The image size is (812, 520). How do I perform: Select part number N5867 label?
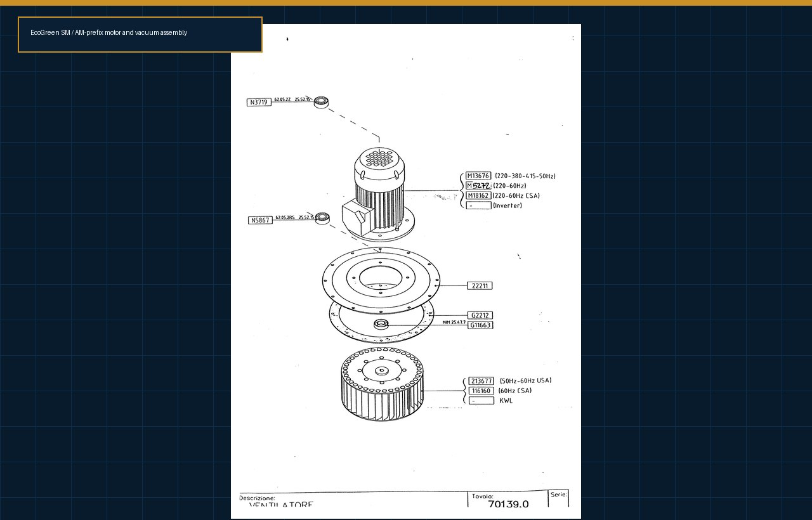point(260,220)
